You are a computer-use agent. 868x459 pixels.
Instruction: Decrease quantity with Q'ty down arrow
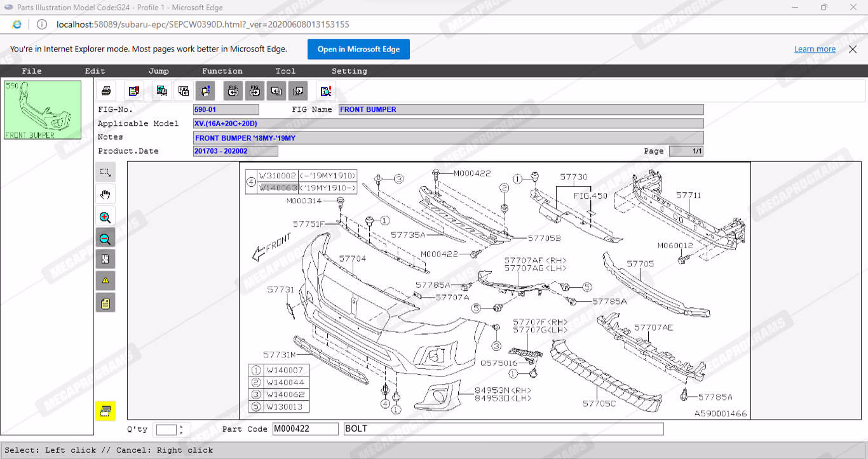pos(182,433)
